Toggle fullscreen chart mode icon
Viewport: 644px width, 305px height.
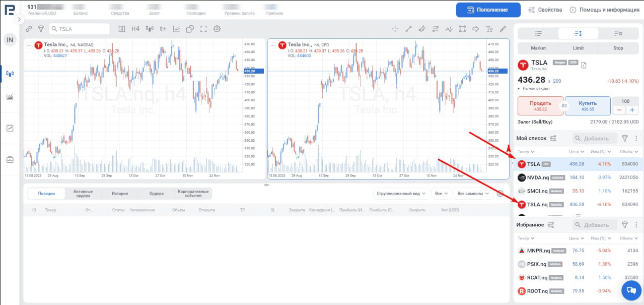tap(203, 29)
